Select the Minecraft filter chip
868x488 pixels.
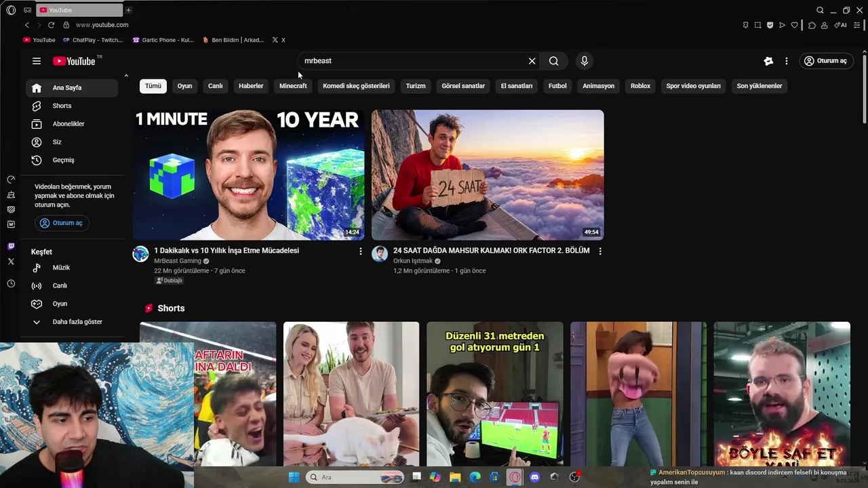[293, 86]
